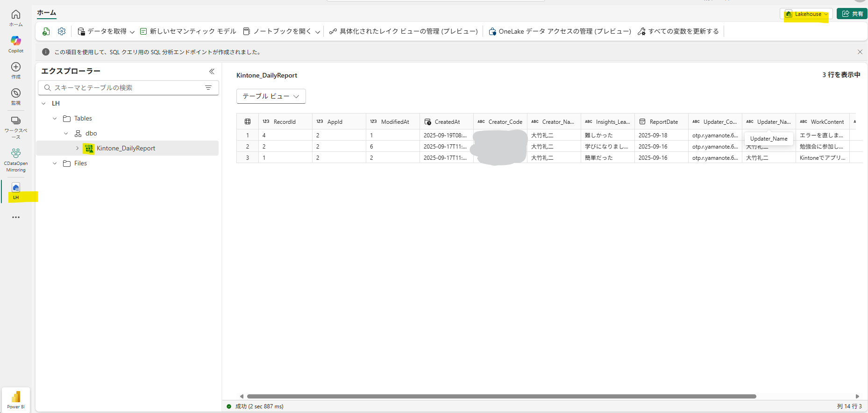The width and height of the screenshot is (868, 413).
Task: Click the ModifiedAt column header
Action: point(392,121)
